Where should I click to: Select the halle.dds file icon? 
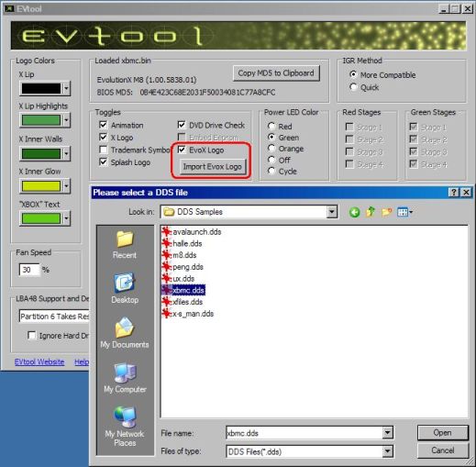pos(166,243)
